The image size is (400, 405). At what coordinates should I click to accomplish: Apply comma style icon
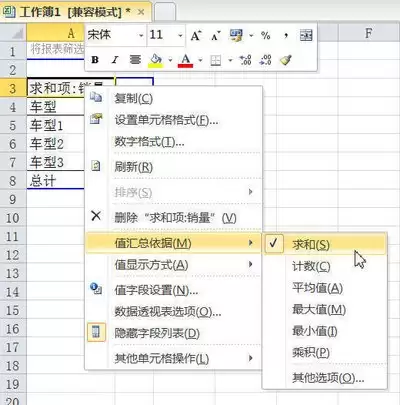tap(286, 35)
